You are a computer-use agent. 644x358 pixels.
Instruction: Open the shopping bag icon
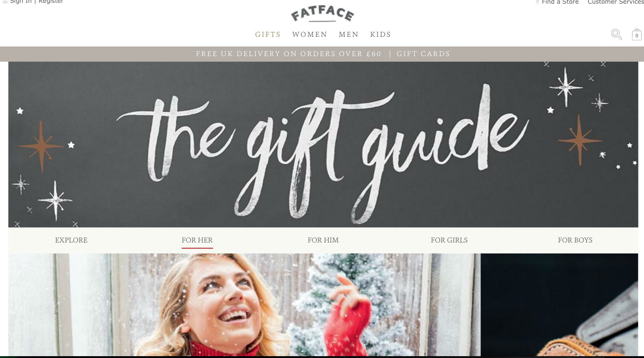coord(637,35)
